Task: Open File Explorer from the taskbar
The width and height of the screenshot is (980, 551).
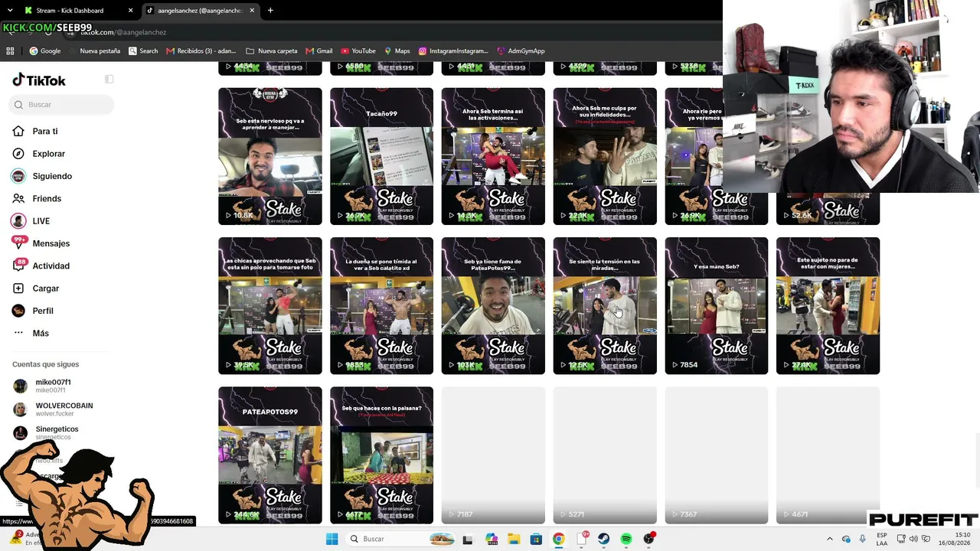Action: 514,539
